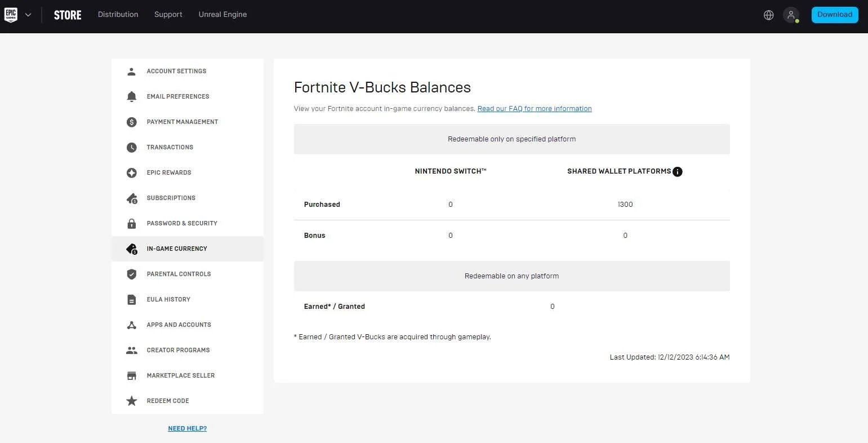Viewport: 868px width, 443px height.
Task: Click the Epic Games logo
Action: [11, 15]
